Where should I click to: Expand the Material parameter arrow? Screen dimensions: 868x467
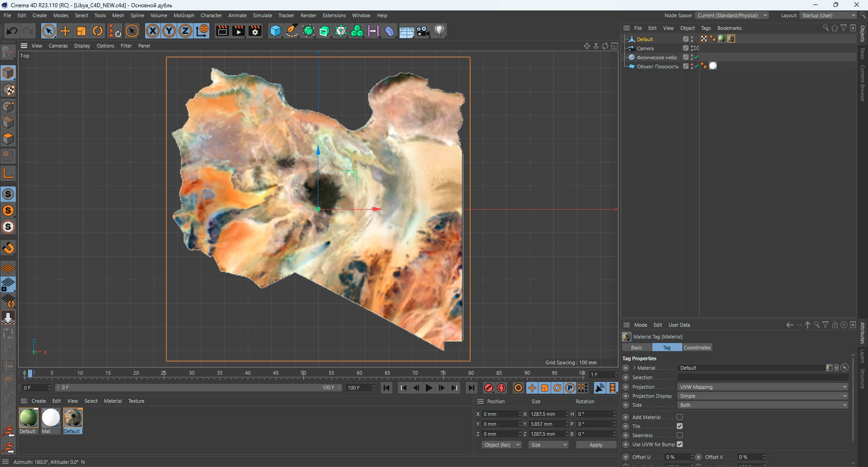click(634, 368)
